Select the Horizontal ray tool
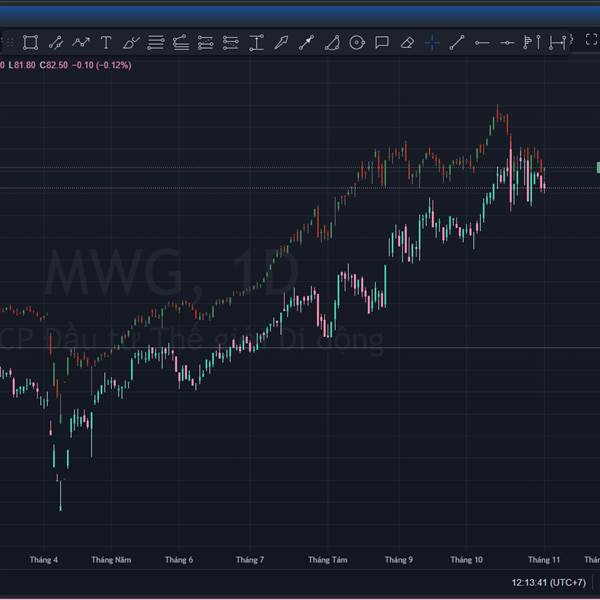Viewport: 600px width, 600px height. [x=507, y=43]
